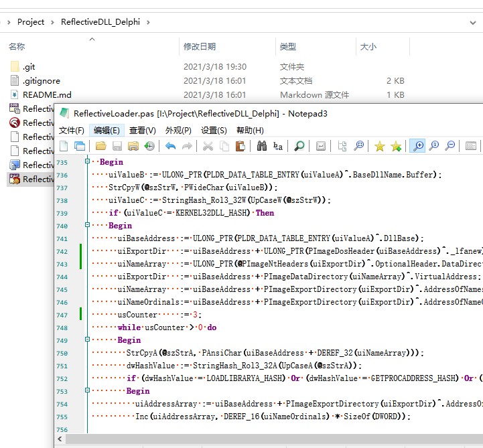Collapse the fold marker at line 749

click(88, 340)
